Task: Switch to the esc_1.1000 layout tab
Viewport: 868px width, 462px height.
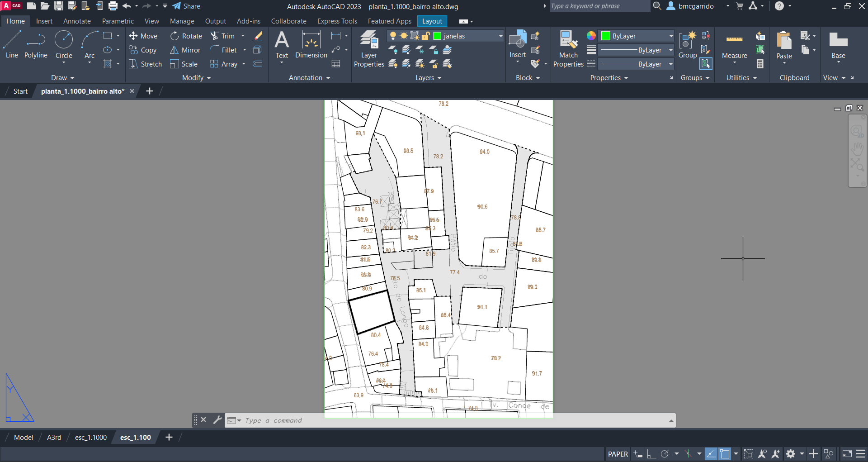Action: pos(91,438)
